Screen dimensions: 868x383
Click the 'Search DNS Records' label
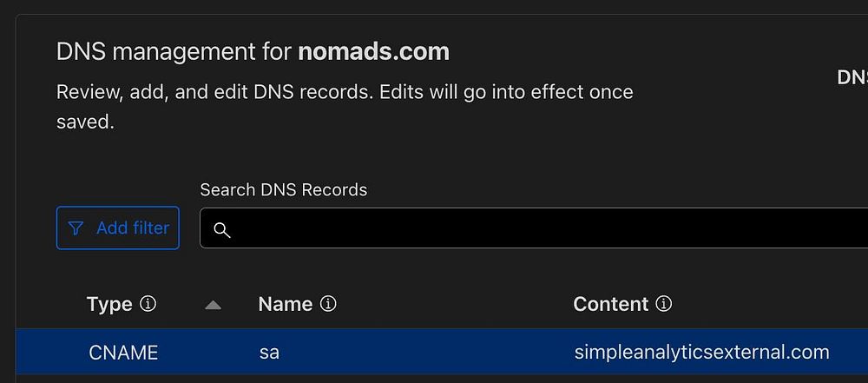(x=283, y=189)
